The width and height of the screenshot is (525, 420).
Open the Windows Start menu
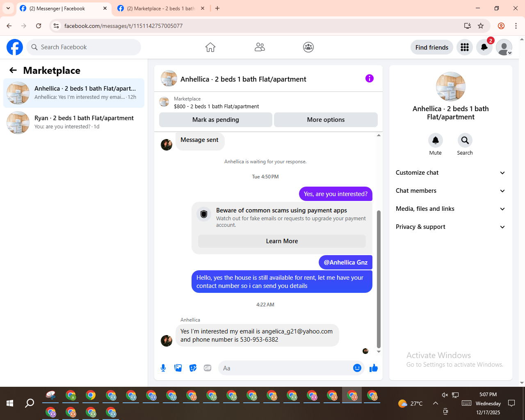pos(10,403)
